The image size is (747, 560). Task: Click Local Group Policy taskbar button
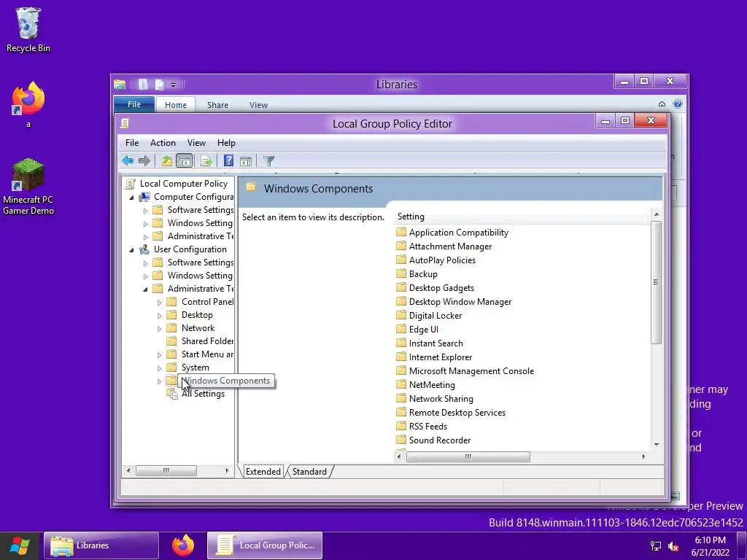(x=265, y=545)
